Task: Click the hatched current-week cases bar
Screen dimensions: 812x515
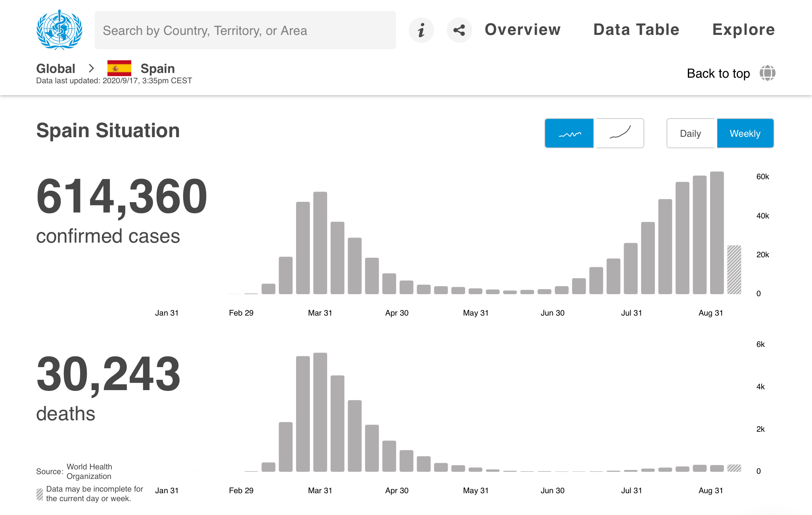Action: (x=734, y=270)
